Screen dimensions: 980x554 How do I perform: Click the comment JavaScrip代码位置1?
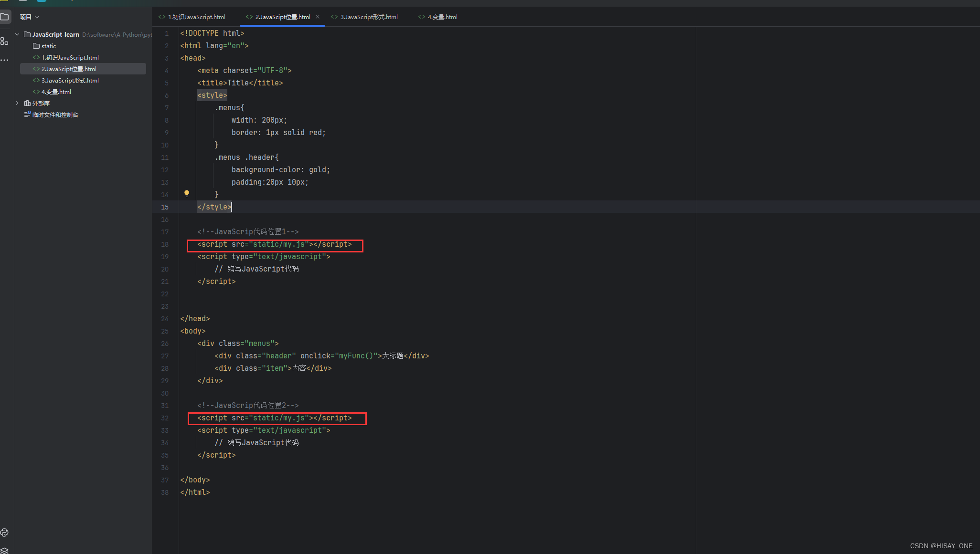click(248, 231)
